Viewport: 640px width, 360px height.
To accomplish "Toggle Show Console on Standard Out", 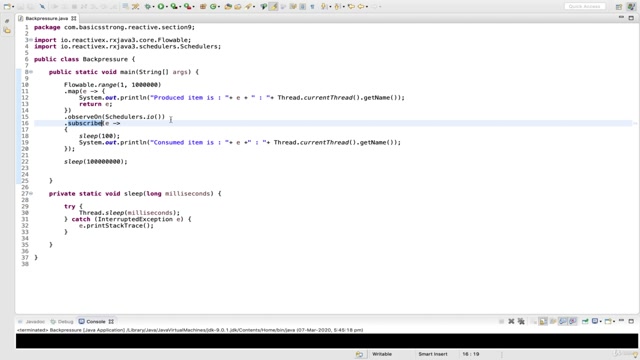I will (563, 322).
